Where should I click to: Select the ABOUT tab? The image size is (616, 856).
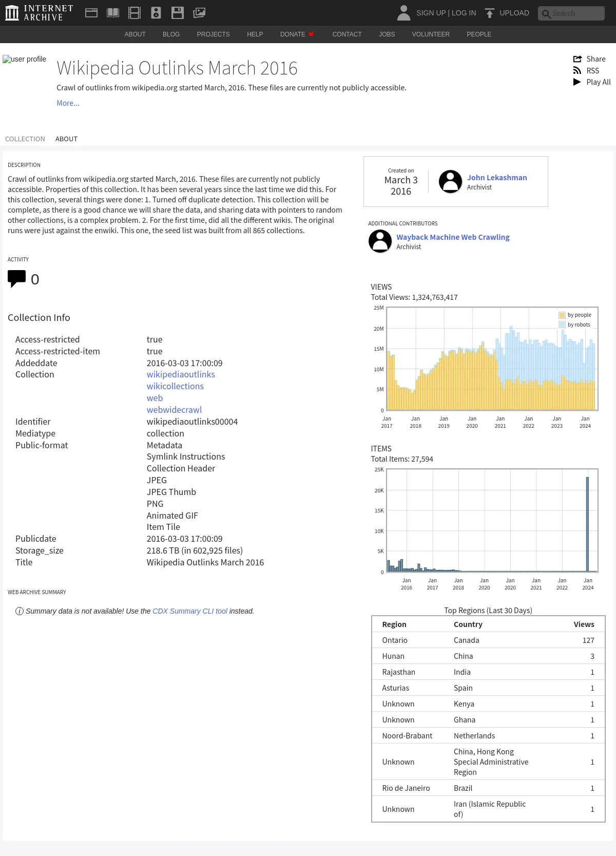pos(66,139)
